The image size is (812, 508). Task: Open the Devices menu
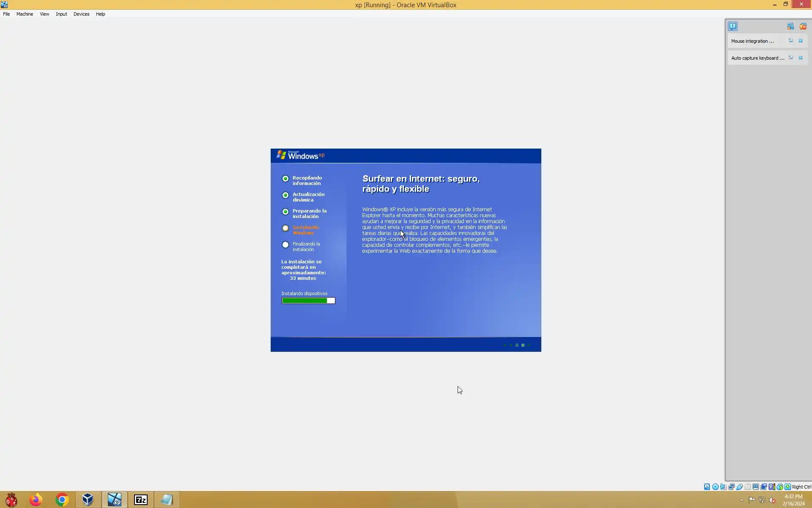[81, 14]
